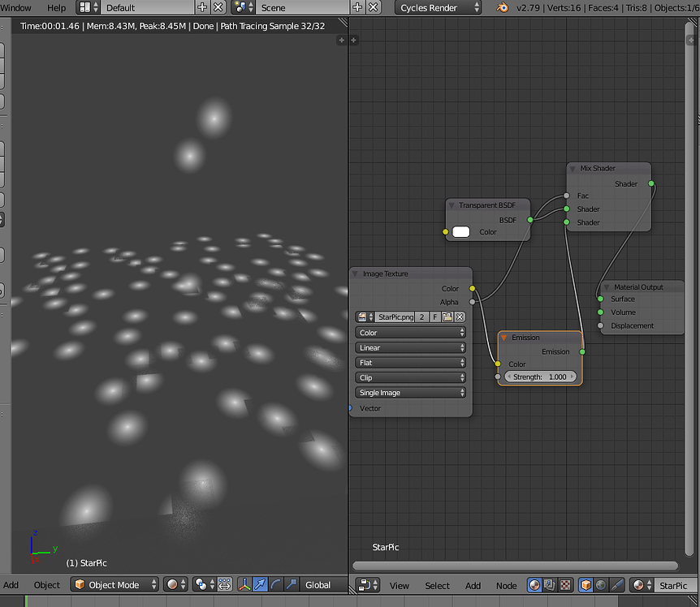Open node editor Add menu
Image resolution: width=700 pixels, height=607 pixels.
pos(473,586)
